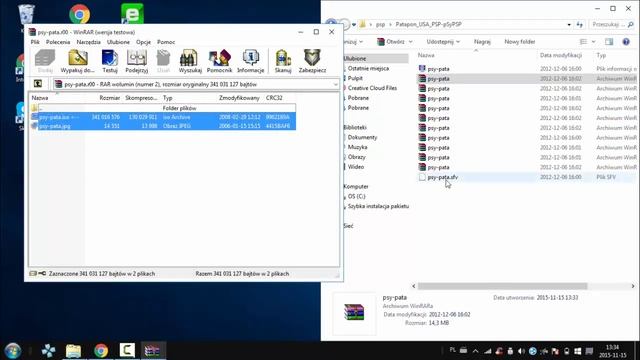Select the psy-pata.jpg file row
Screen dimensions: 640x360
(x=163, y=126)
